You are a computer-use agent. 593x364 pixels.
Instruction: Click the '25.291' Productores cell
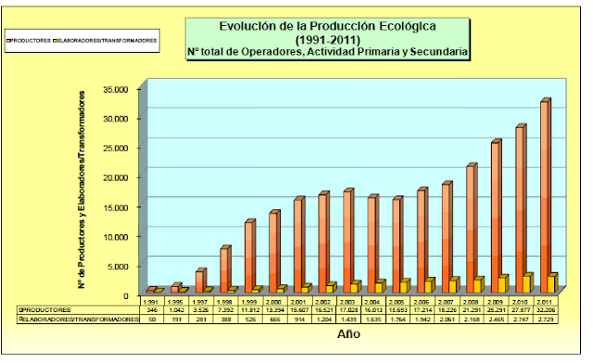tap(497, 310)
